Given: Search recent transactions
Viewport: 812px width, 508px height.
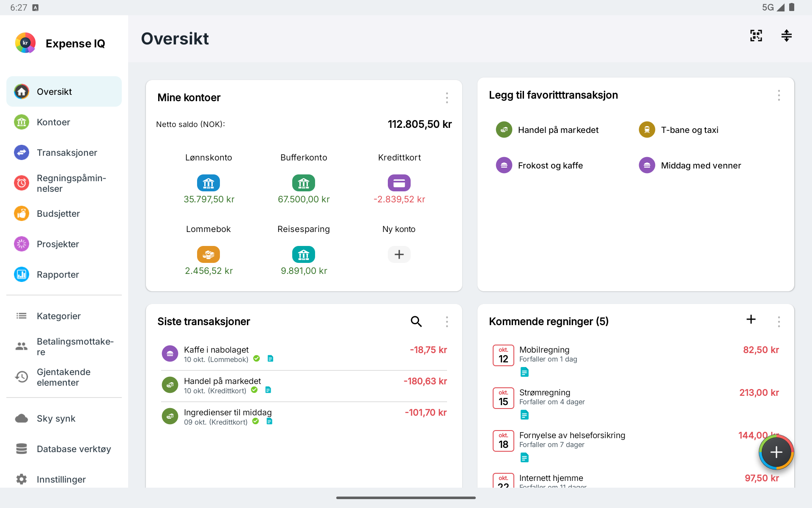Looking at the screenshot, I should pos(416,322).
